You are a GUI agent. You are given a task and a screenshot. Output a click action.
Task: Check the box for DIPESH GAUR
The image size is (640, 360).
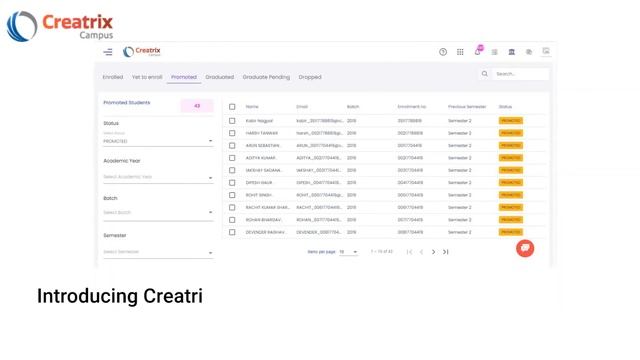coord(232,182)
